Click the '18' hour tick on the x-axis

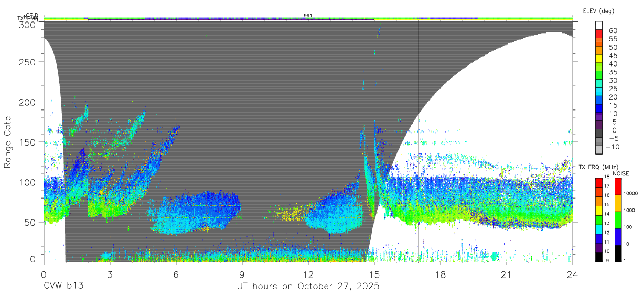[441, 274]
